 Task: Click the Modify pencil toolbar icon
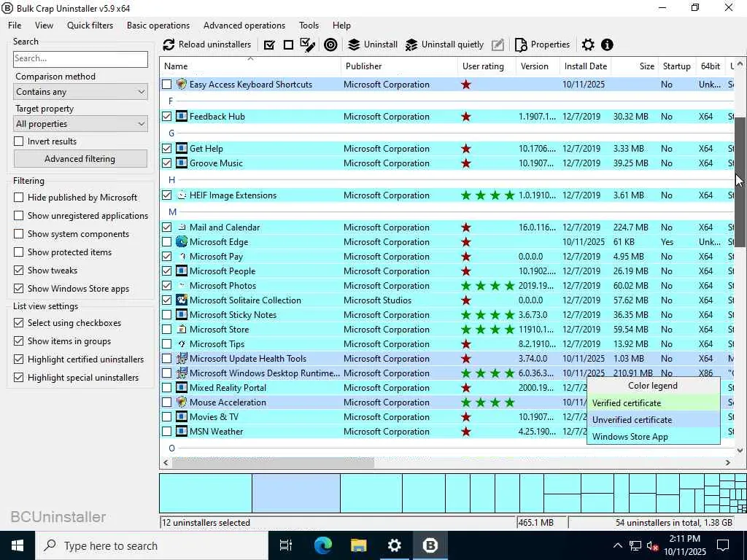pyautogui.click(x=498, y=44)
